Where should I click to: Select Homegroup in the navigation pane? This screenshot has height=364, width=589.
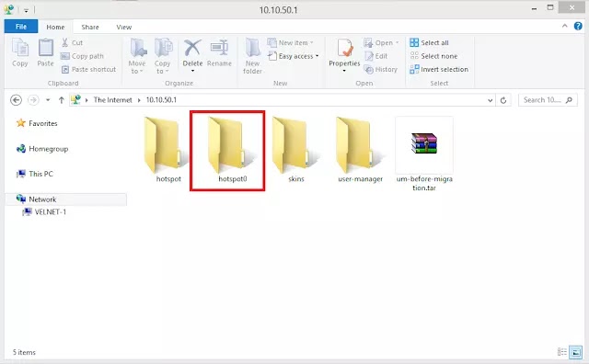pos(42,149)
